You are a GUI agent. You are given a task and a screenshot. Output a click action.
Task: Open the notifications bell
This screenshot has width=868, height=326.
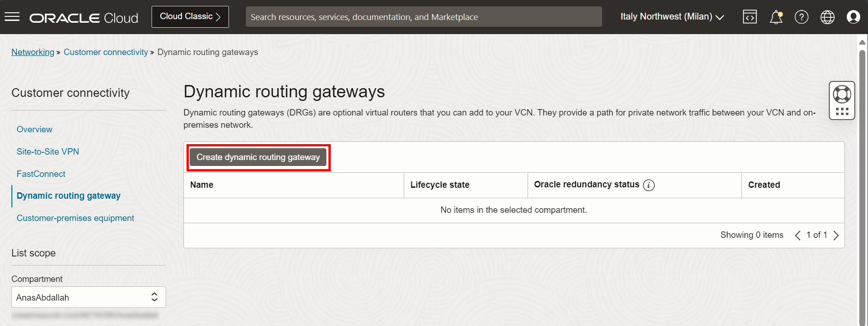(776, 17)
